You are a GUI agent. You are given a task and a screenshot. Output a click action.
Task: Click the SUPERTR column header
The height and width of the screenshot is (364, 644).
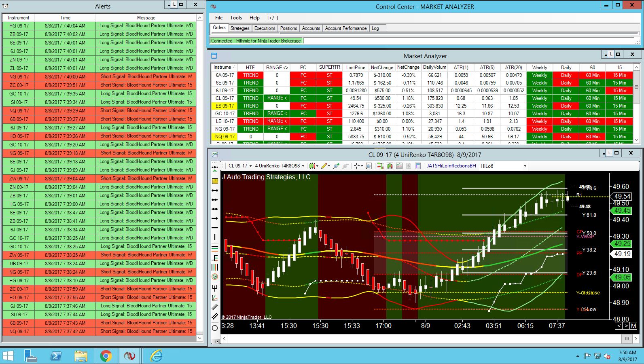[x=329, y=68]
